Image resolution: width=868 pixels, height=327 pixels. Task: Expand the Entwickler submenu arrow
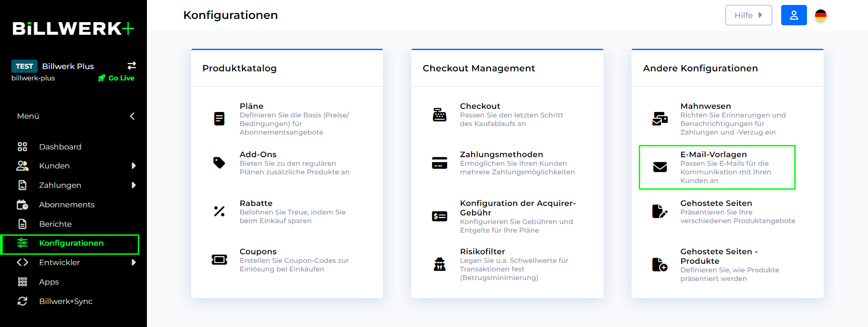pos(133,262)
